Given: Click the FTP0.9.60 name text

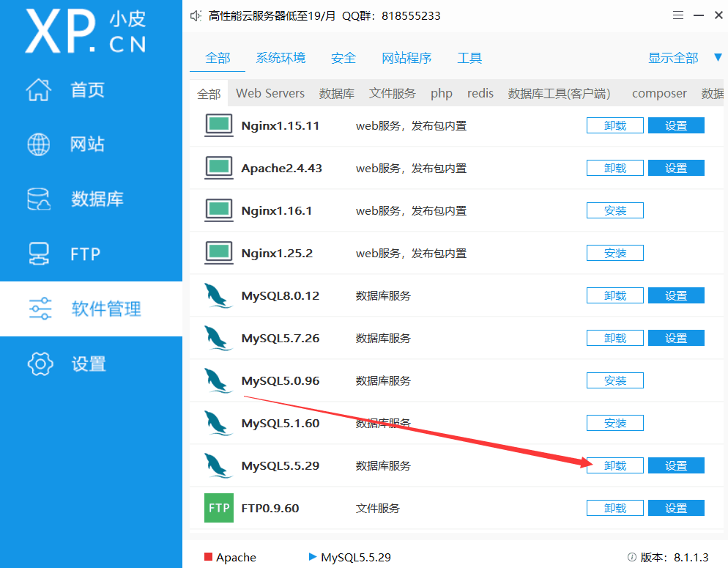Looking at the screenshot, I should point(270,508).
